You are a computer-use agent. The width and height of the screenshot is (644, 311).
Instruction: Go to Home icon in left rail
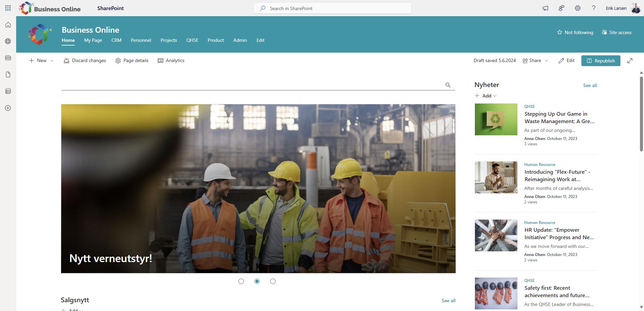tap(8, 25)
